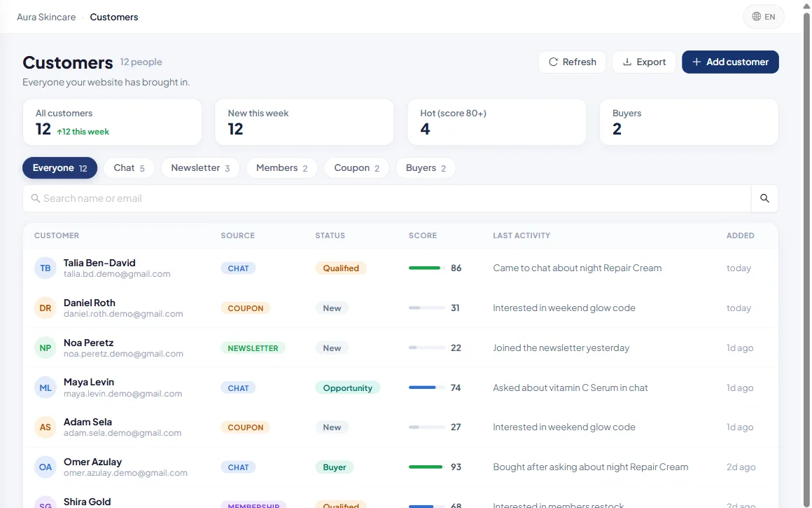This screenshot has width=812, height=508.
Task: Click activity 'Joined the newsletter yesterday'
Action: (561, 348)
